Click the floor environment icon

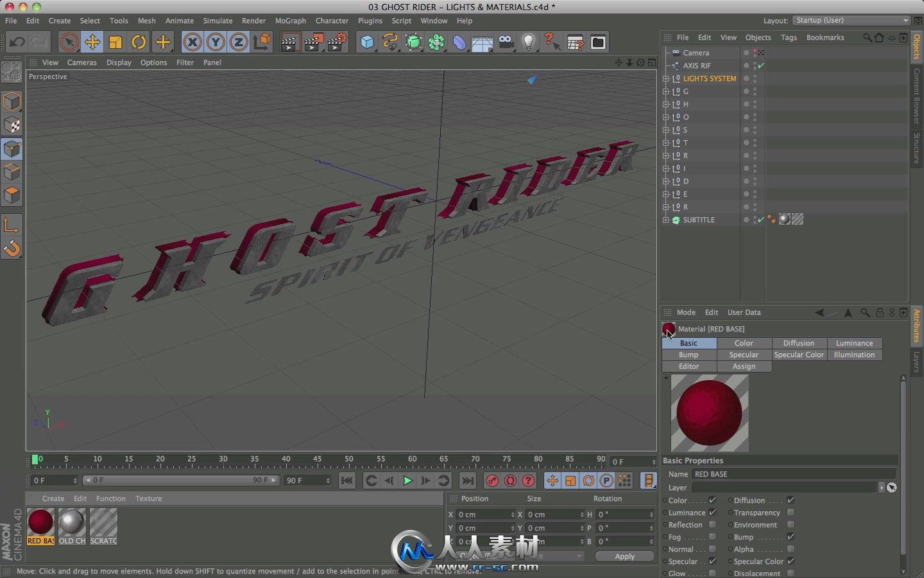coord(483,42)
